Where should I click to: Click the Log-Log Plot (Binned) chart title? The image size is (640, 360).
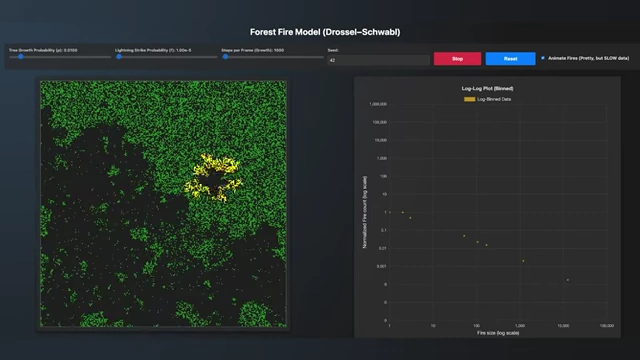click(x=487, y=89)
